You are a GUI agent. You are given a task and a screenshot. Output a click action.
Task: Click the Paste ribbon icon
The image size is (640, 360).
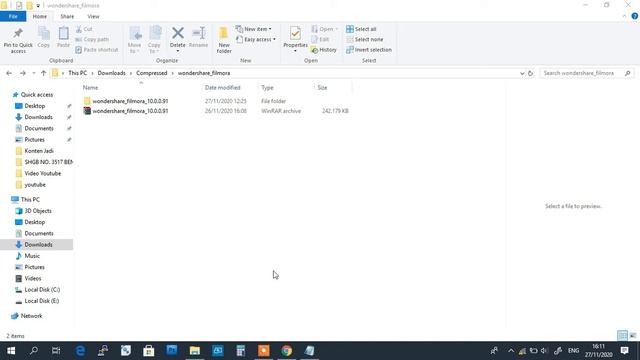pyautogui.click(x=63, y=38)
